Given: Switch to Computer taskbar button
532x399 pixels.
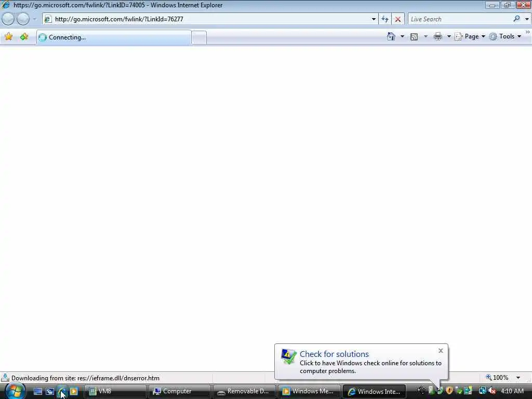Looking at the screenshot, I should pos(179,391).
